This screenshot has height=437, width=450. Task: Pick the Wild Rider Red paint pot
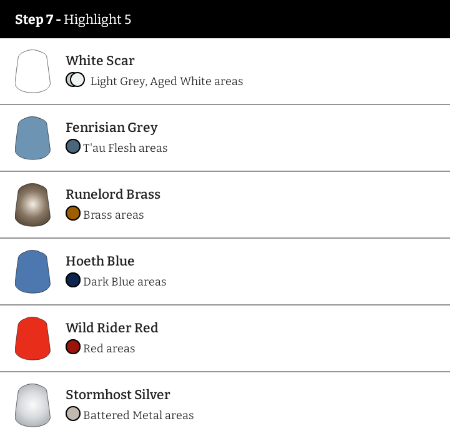[x=33, y=338]
